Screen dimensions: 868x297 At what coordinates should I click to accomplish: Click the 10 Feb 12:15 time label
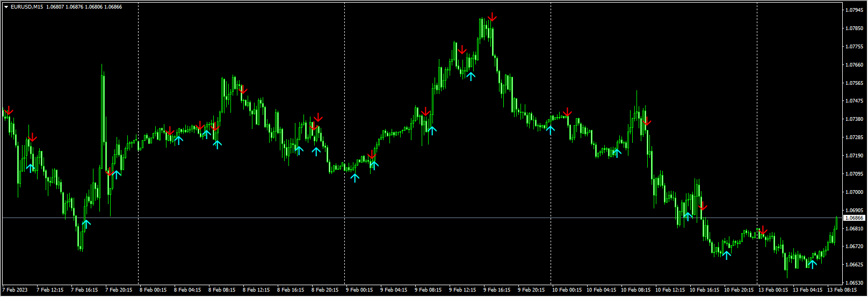[x=670, y=290]
